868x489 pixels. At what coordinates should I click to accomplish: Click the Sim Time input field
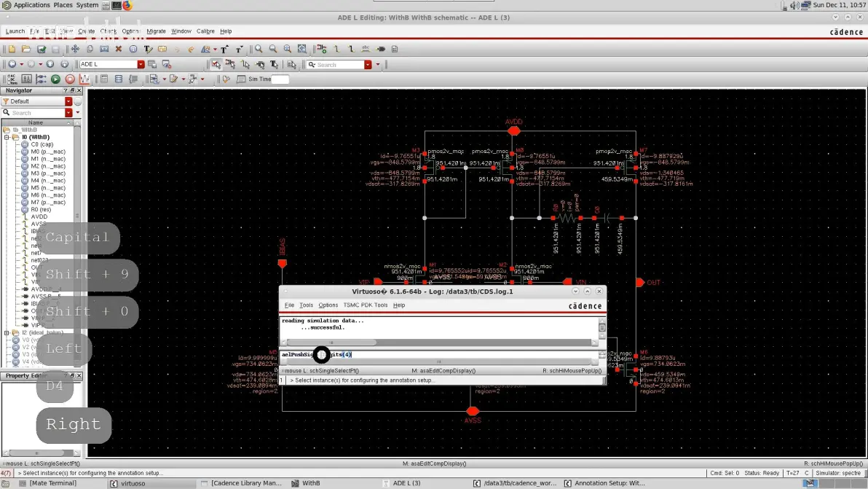280,79
